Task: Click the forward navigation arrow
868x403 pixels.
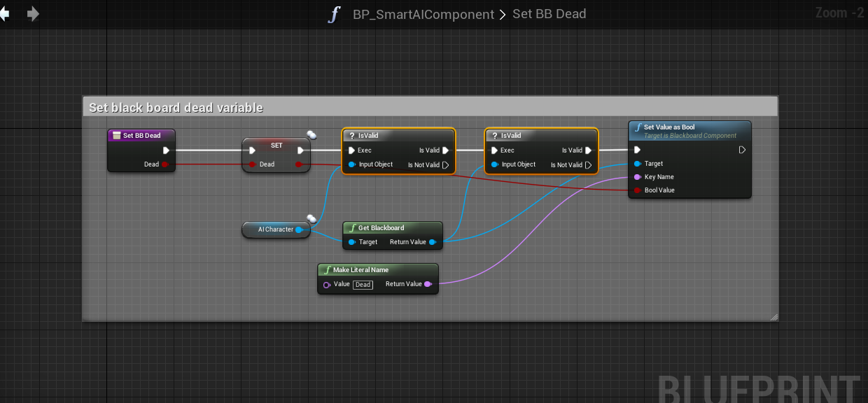Action: click(x=33, y=14)
